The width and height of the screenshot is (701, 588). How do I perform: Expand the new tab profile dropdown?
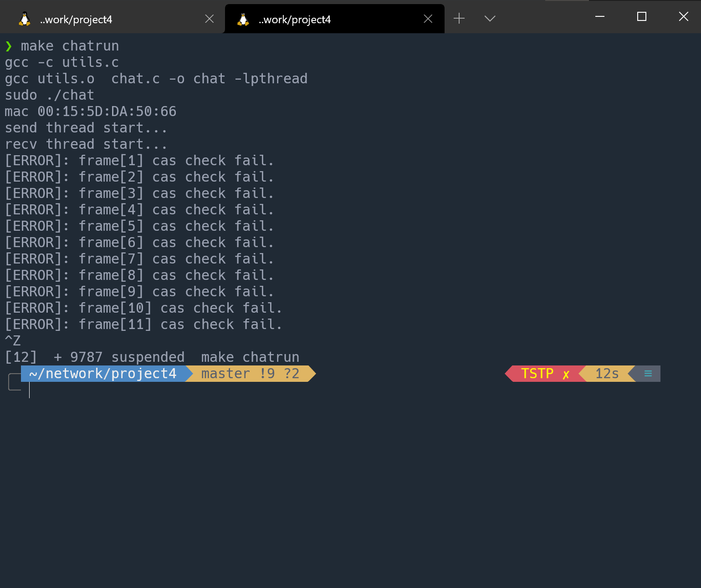[490, 18]
